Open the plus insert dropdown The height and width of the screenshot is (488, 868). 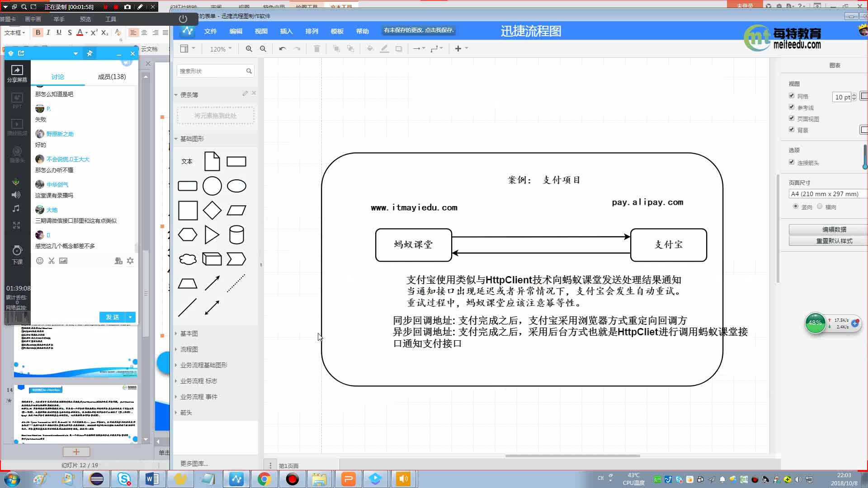click(461, 49)
